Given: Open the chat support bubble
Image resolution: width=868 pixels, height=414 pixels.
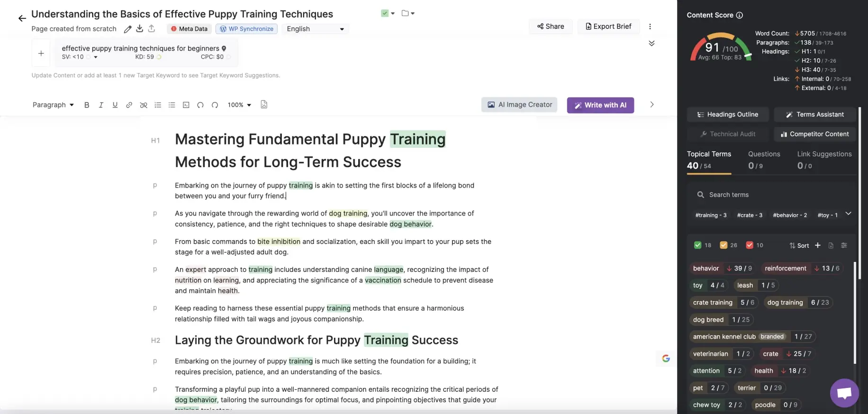Looking at the screenshot, I should pos(844,393).
